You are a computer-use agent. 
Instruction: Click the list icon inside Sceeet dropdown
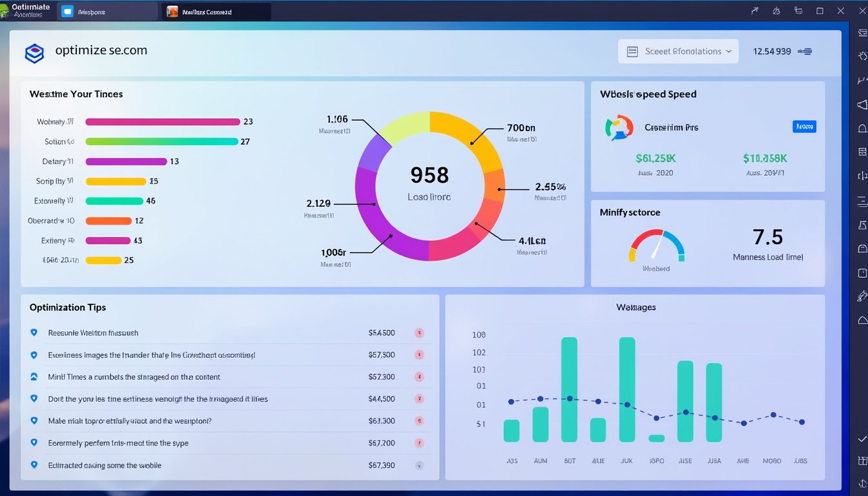click(x=632, y=51)
